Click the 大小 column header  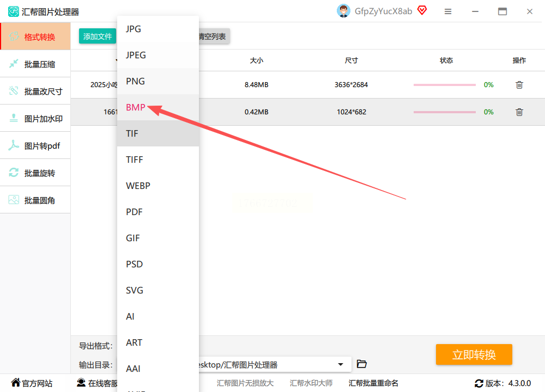click(257, 60)
